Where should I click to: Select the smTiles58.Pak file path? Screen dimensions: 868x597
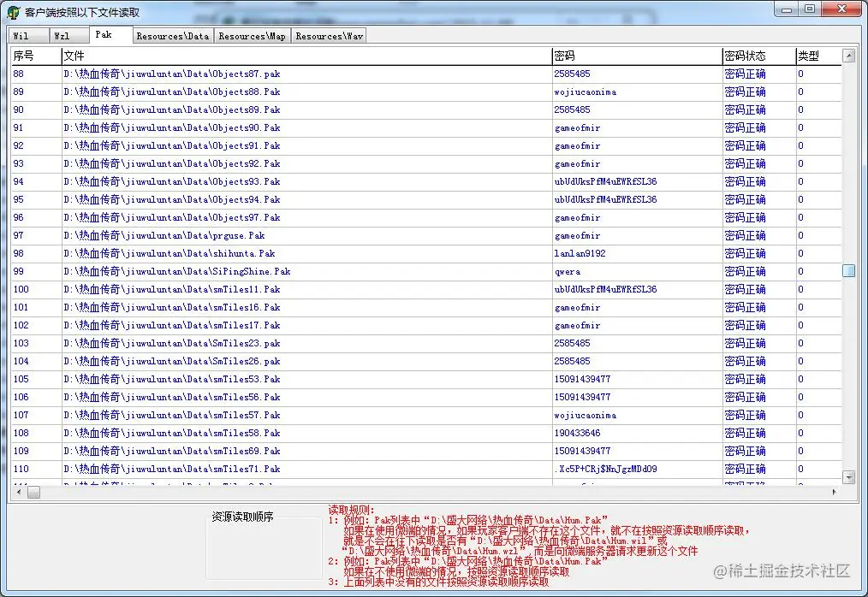click(x=171, y=434)
